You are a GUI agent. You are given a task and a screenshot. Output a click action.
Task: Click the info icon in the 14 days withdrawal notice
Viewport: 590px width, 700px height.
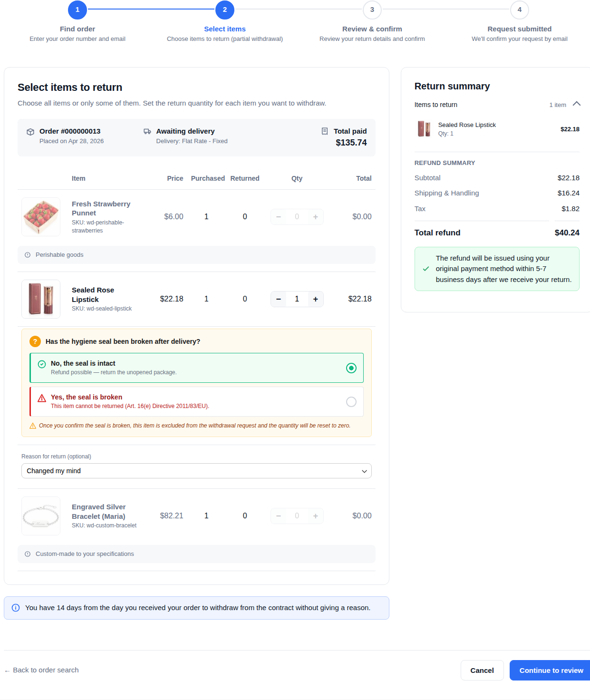(16, 608)
